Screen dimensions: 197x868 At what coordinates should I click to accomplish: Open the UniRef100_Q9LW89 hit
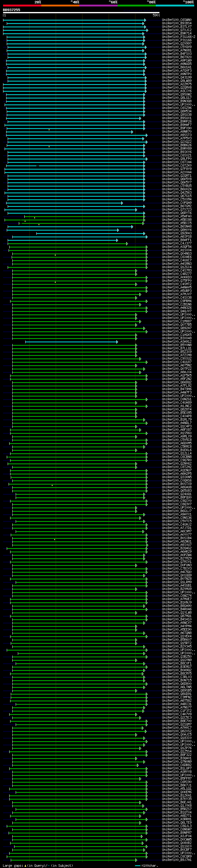(x=177, y=81)
